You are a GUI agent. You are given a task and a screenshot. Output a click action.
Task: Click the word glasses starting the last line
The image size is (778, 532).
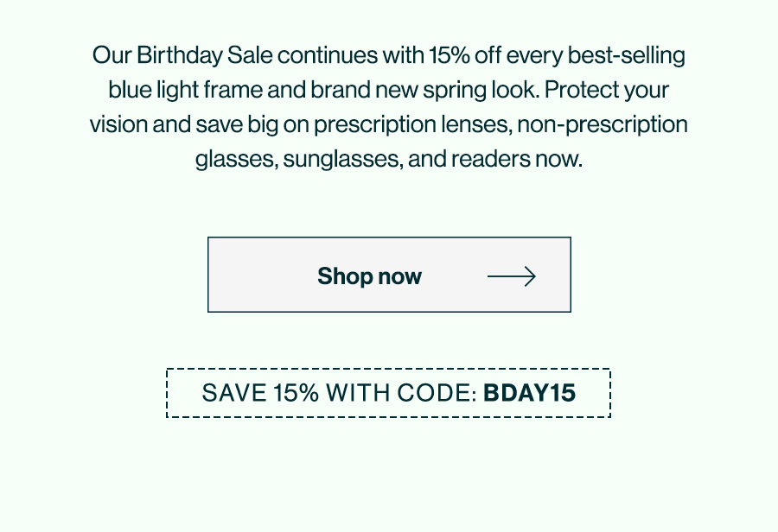pos(236,159)
